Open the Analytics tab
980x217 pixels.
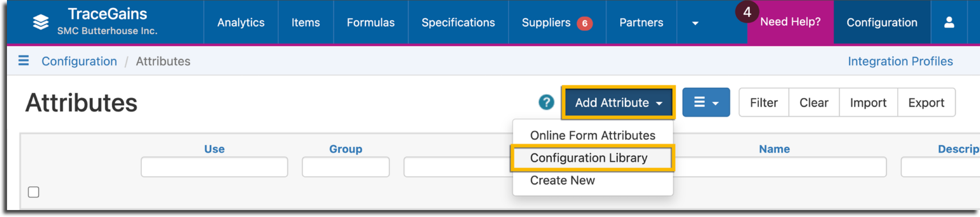point(241,23)
